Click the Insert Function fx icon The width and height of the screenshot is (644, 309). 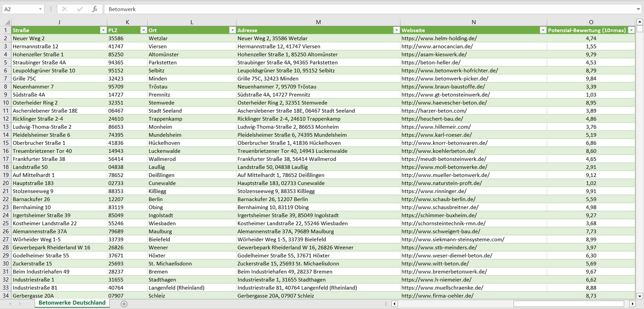[94, 9]
